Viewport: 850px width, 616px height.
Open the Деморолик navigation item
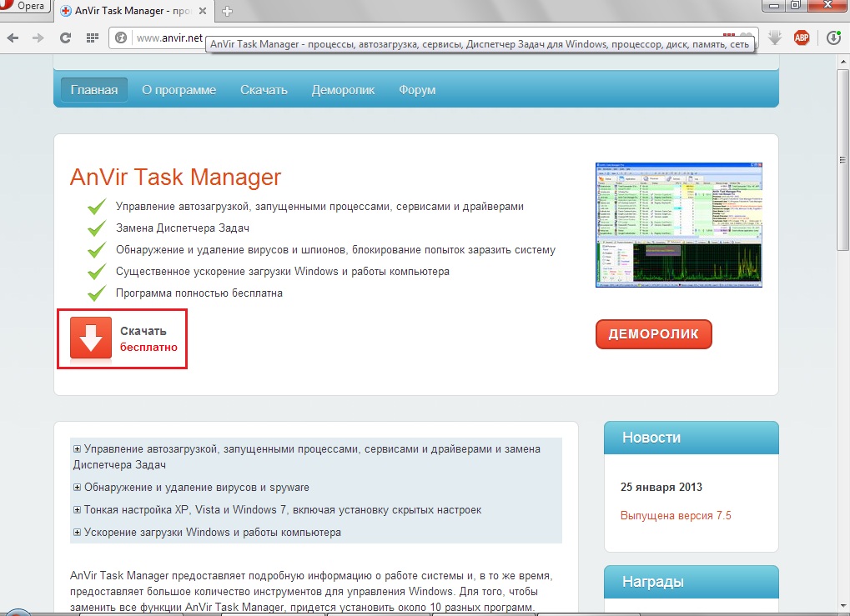tap(343, 90)
